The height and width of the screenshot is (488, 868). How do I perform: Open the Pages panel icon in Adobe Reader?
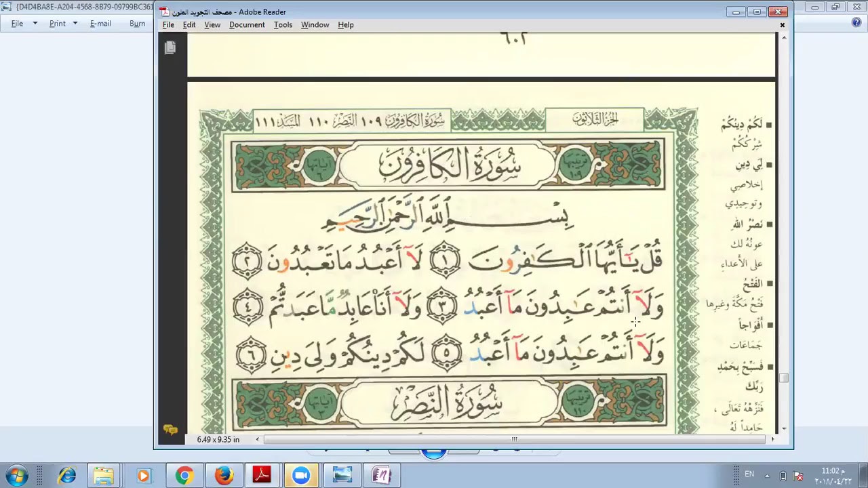170,47
